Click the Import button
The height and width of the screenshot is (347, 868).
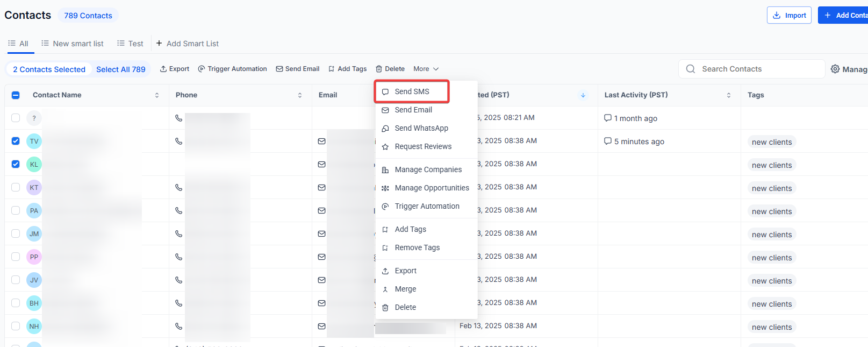tap(789, 15)
